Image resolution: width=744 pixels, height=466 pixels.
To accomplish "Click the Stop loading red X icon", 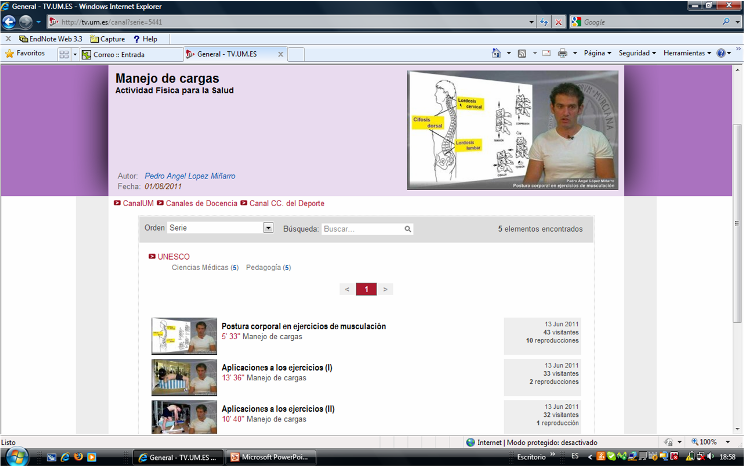I will coord(559,22).
